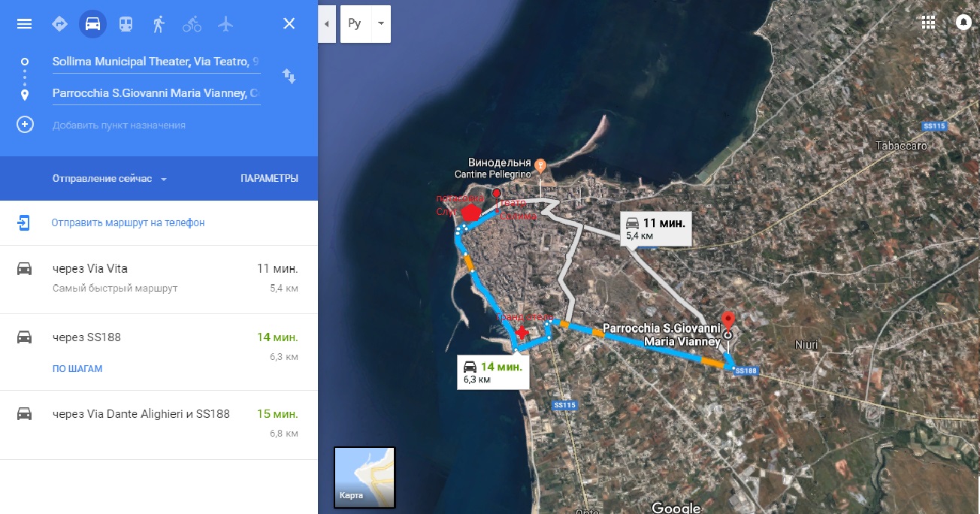Swap start and destination points
Viewport: 980px width, 514px height.
[289, 77]
